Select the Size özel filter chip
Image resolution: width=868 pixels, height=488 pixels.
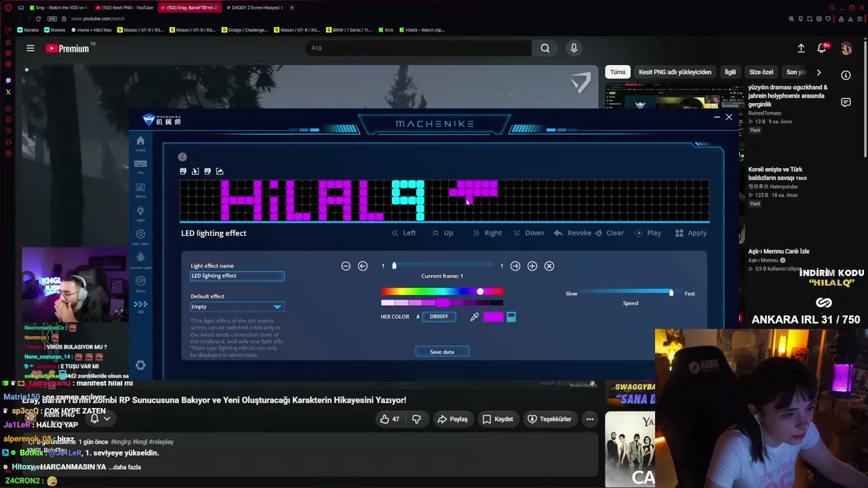[x=761, y=72]
